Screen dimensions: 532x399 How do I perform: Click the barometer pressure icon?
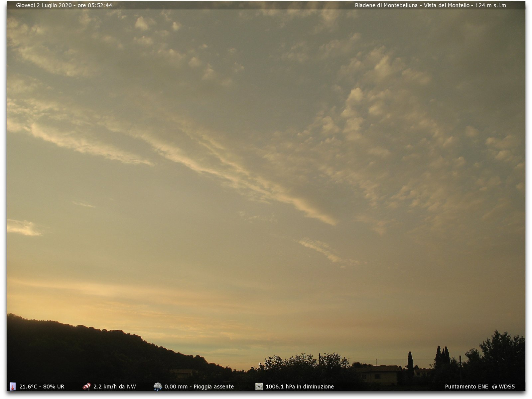[x=259, y=386]
